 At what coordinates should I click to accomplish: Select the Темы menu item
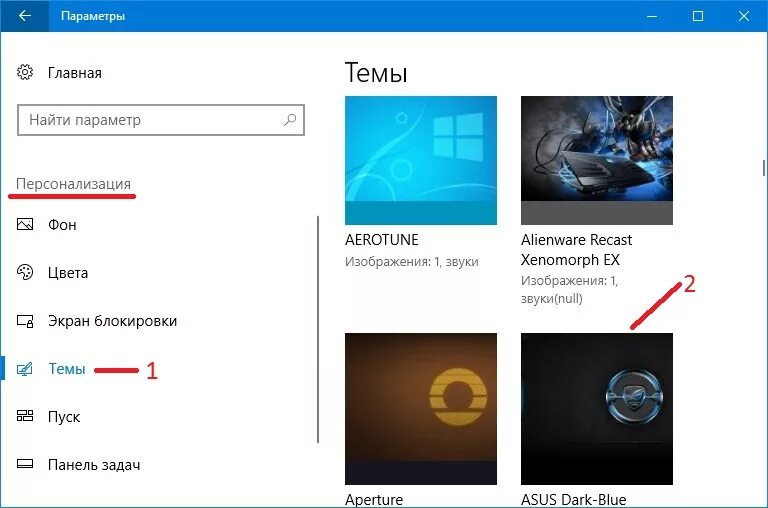[67, 368]
